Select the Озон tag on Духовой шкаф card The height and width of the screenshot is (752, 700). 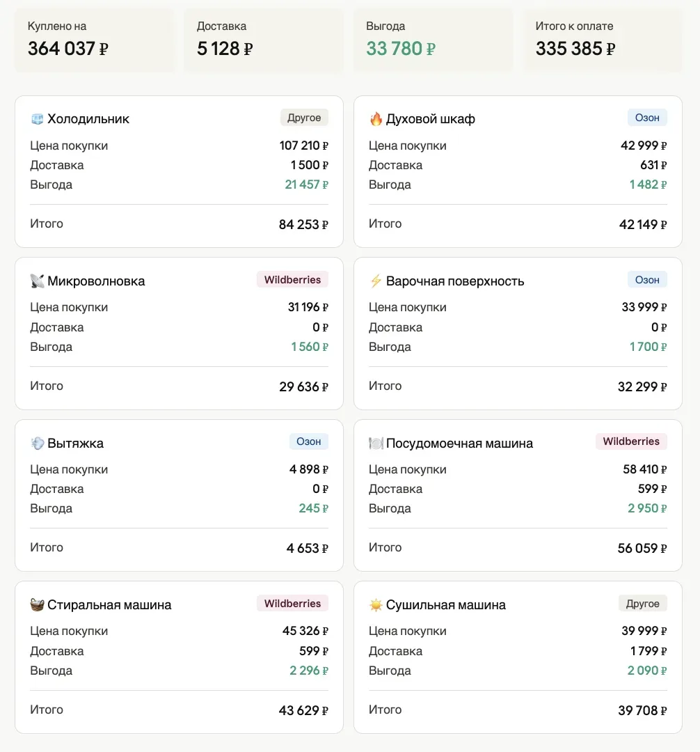pos(647,118)
